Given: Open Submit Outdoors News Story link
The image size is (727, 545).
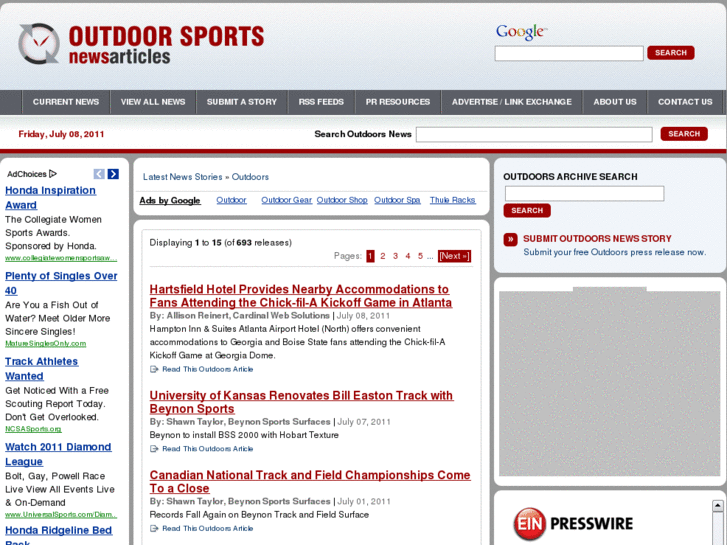Looking at the screenshot, I should (x=597, y=239).
